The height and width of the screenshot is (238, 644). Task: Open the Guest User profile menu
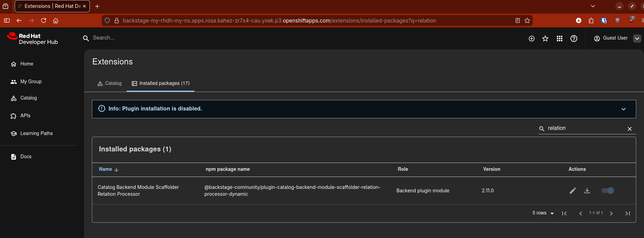point(617,38)
